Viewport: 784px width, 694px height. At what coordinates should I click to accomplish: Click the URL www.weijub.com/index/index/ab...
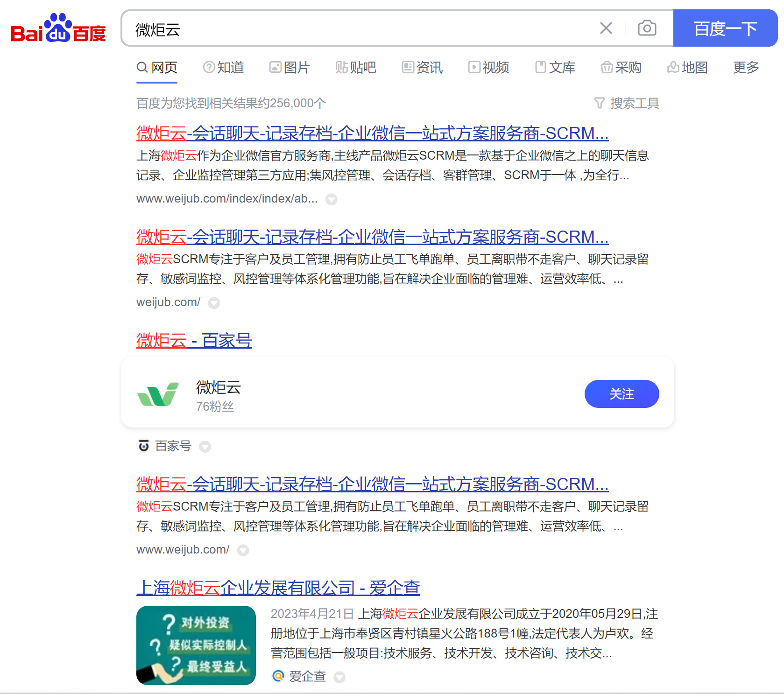point(227,199)
